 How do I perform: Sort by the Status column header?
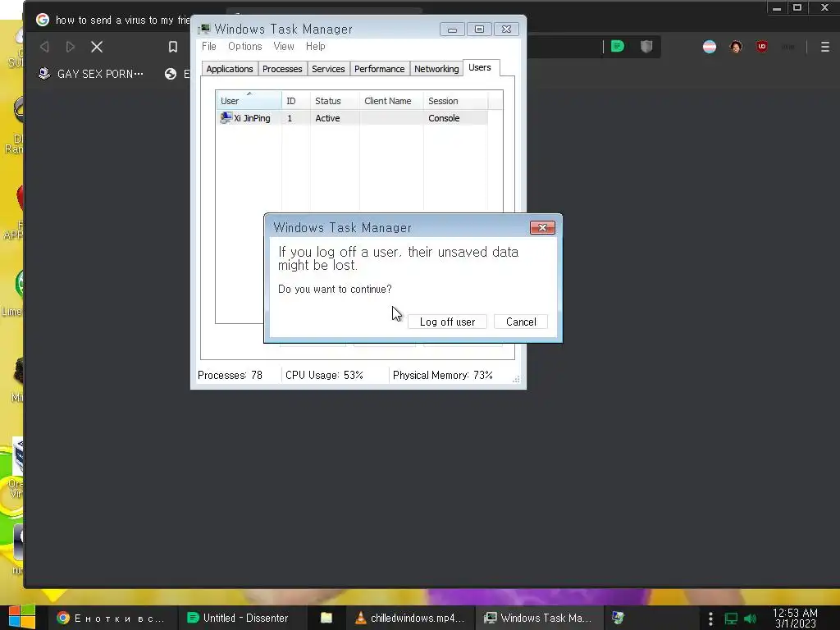335,101
